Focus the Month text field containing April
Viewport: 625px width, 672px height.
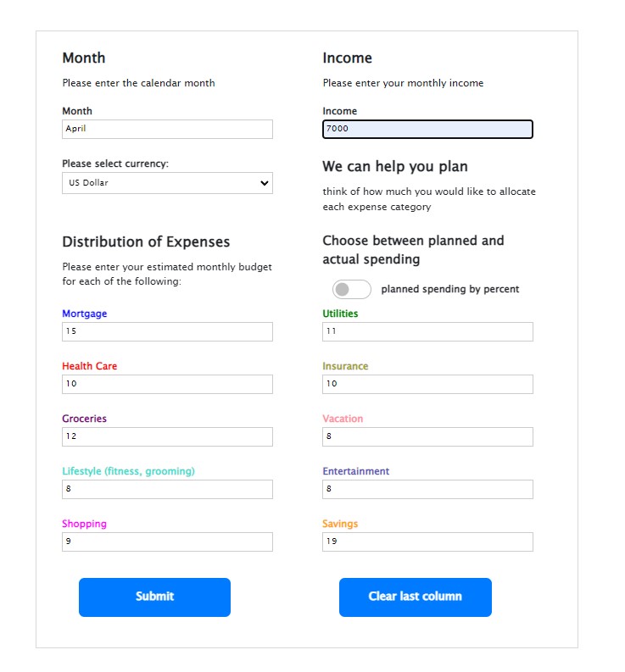coord(167,129)
